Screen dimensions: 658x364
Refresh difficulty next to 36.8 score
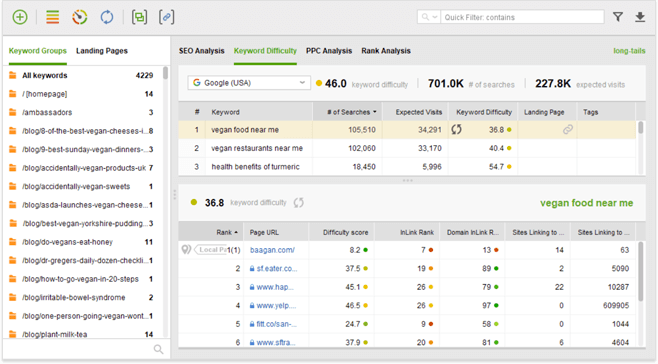click(298, 203)
